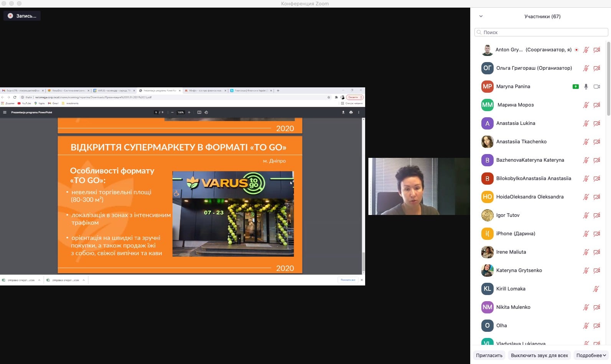The image size is (611, 364).
Task: Click Maryna Panina's green screen-share icon
Action: point(575,87)
